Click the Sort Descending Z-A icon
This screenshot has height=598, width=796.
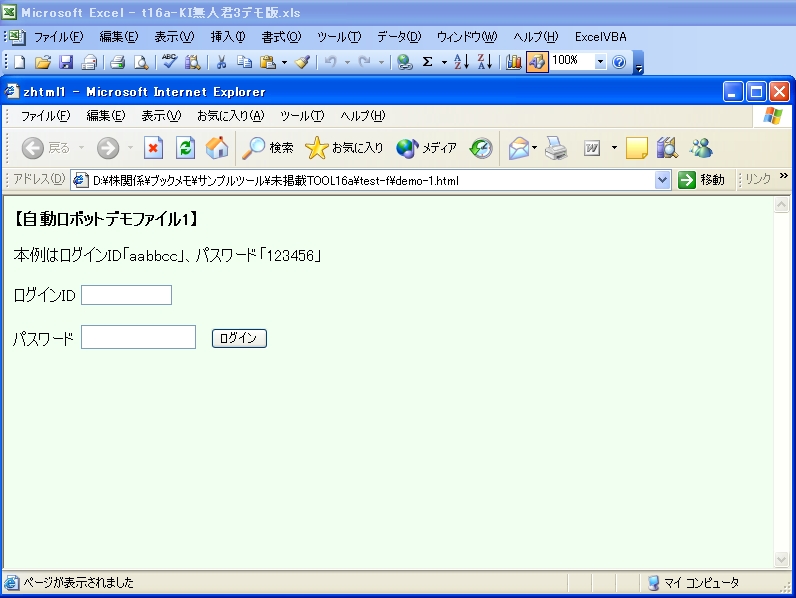pos(485,62)
